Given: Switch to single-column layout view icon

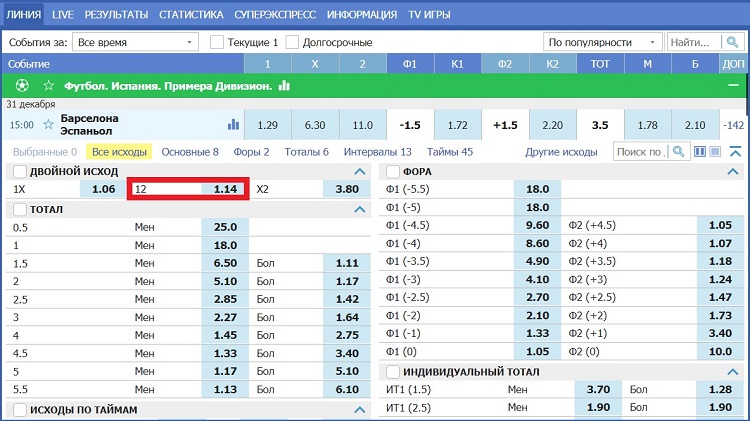Looking at the screenshot, I should (x=715, y=151).
